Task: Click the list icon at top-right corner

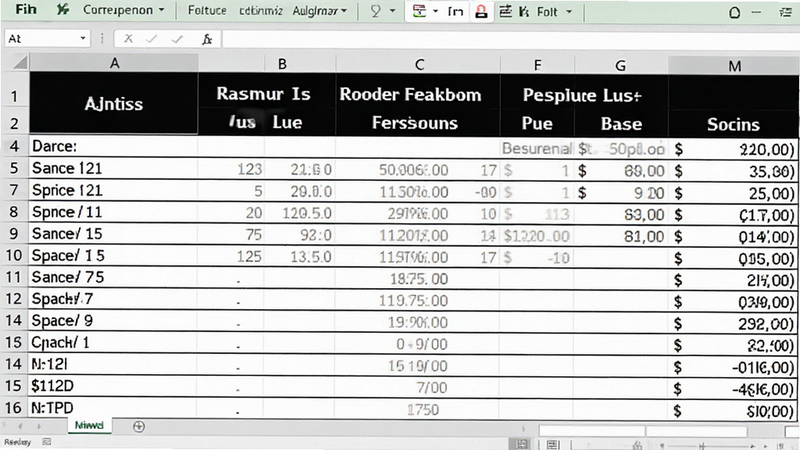Action: 786,12
